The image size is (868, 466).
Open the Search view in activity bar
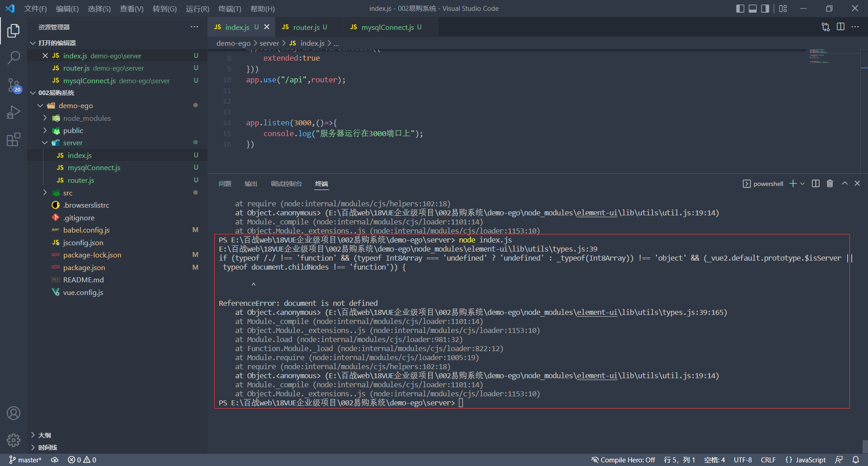[14, 57]
